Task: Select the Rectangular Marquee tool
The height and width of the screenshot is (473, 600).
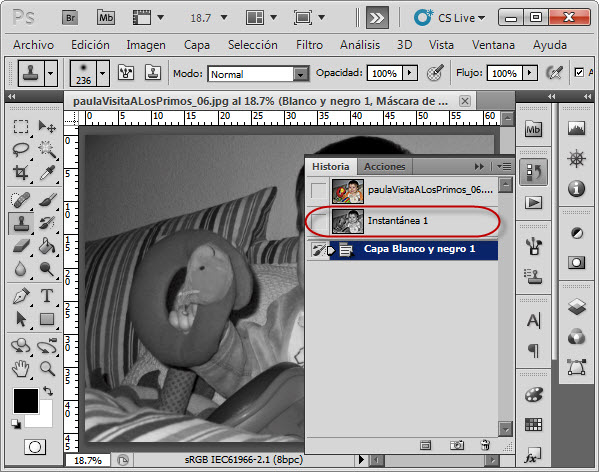Action: [21, 126]
